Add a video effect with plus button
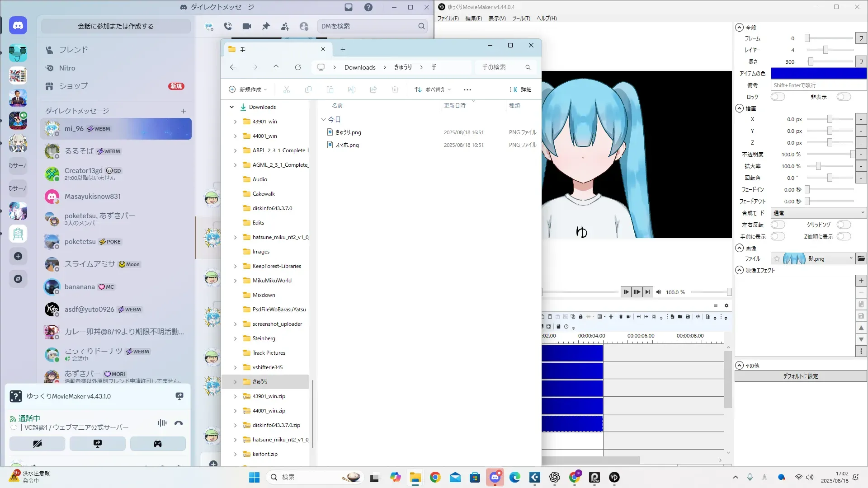Image resolution: width=868 pixels, height=488 pixels. click(x=861, y=281)
